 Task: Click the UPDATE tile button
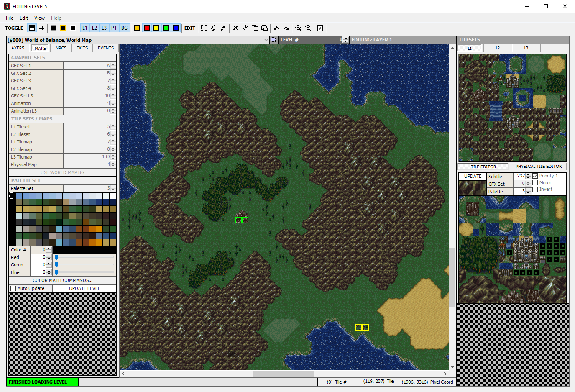[x=473, y=176]
